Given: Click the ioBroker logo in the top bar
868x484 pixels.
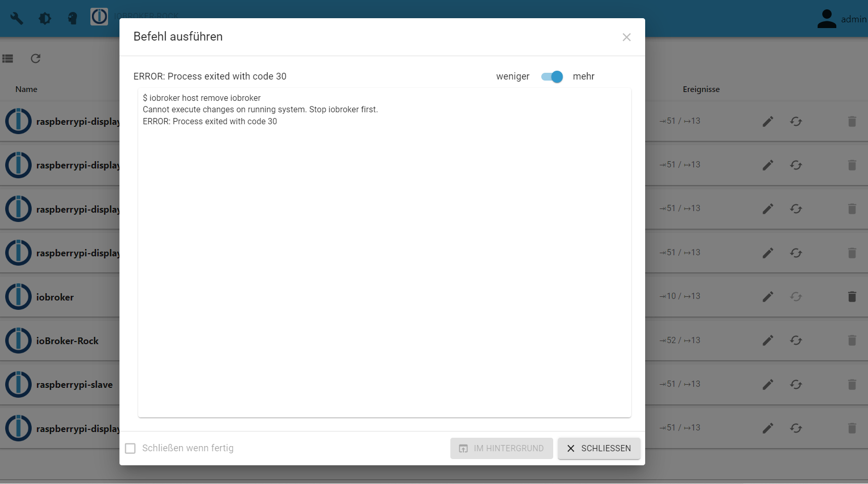Looking at the screenshot, I should click(x=99, y=17).
